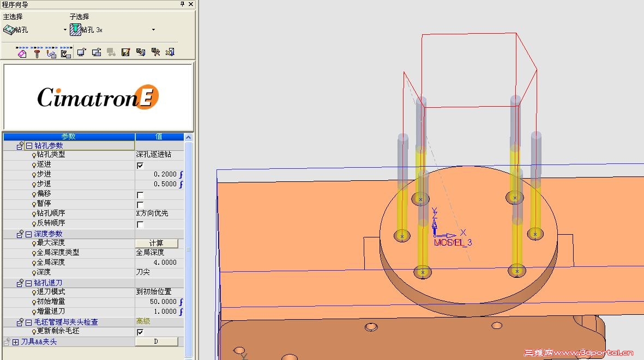Click the 钻孔顺序 parameter label

click(x=51, y=213)
